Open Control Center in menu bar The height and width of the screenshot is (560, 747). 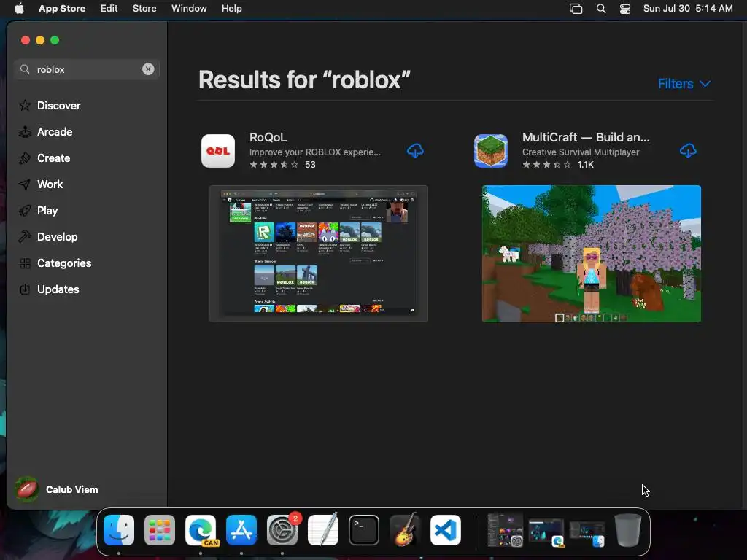pos(625,9)
